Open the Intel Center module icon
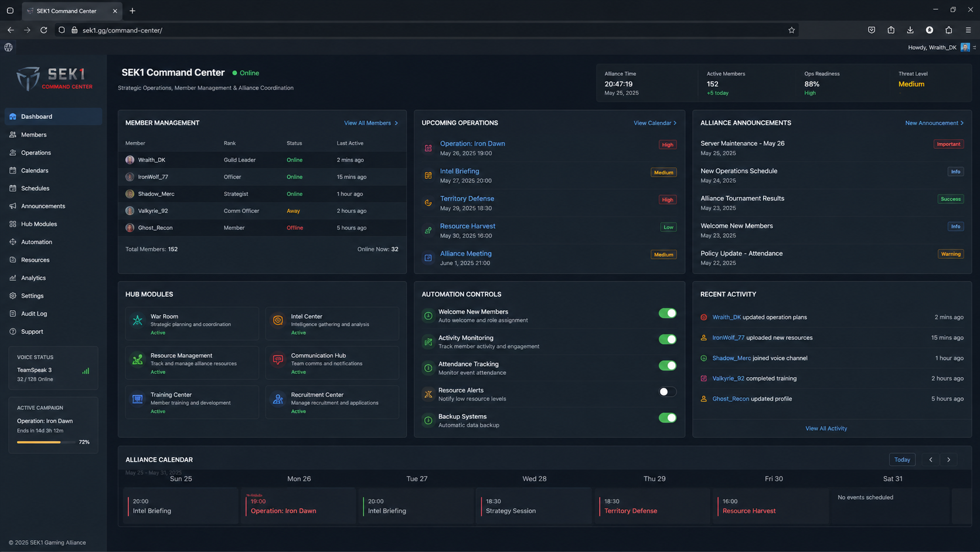This screenshot has height=552, width=980. click(x=278, y=320)
